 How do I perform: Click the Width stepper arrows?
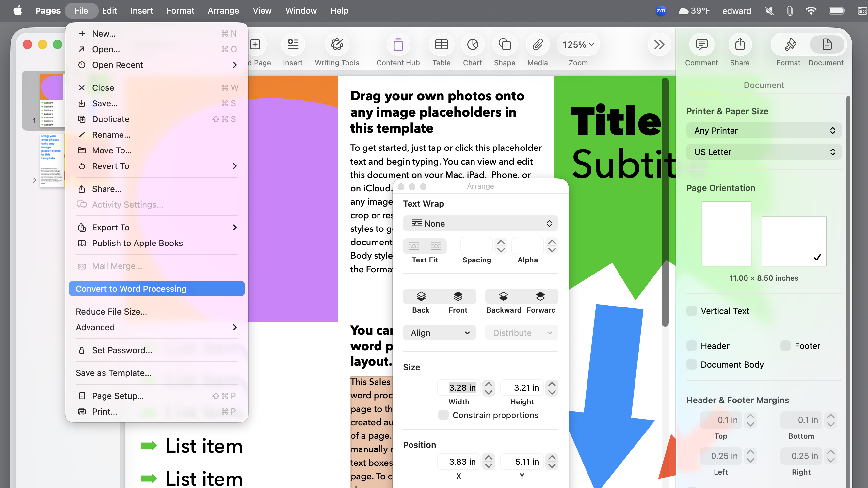[x=489, y=388]
